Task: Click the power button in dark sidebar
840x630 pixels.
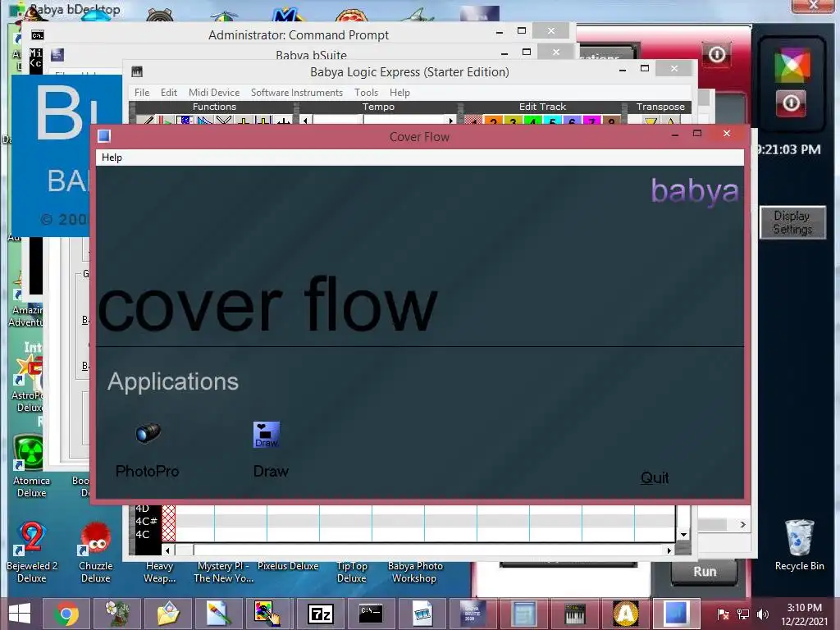Action: [x=792, y=103]
